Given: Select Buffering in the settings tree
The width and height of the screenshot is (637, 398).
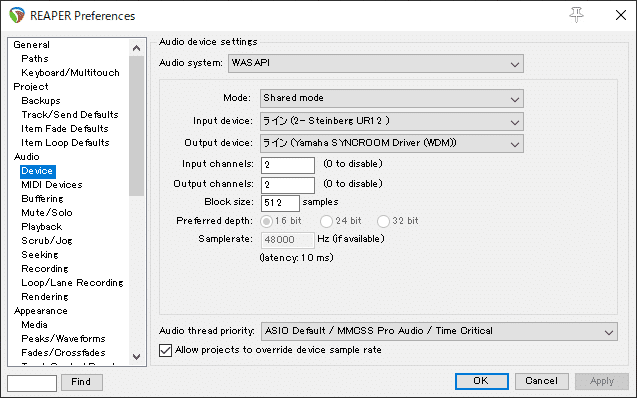Looking at the screenshot, I should (x=42, y=199).
